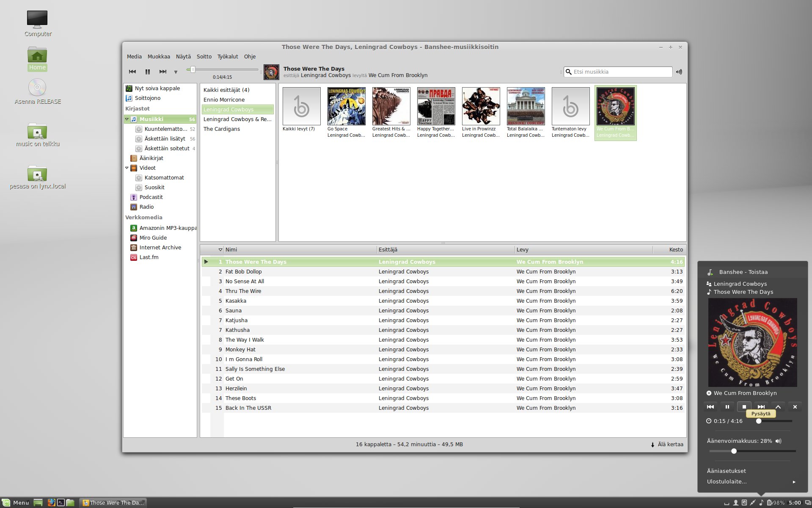This screenshot has width=812, height=508.
Task: Pause playback in Banshee toolbar
Action: pos(148,72)
